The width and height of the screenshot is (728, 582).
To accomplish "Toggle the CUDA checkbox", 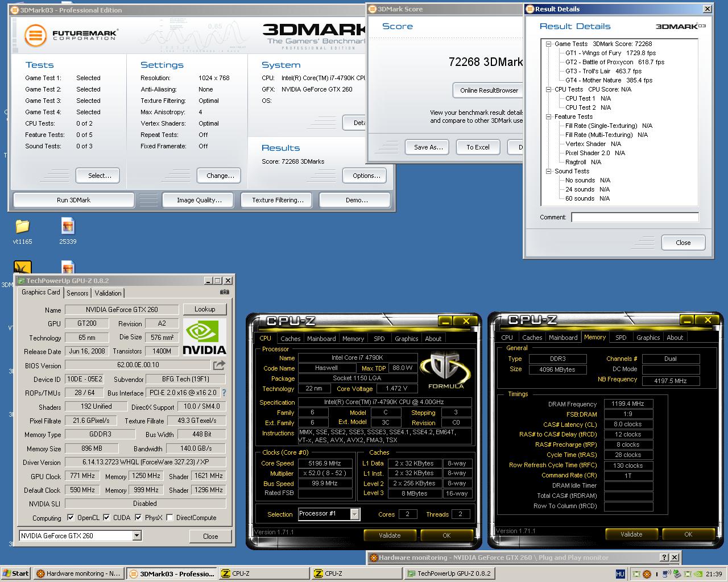I will pyautogui.click(x=106, y=517).
